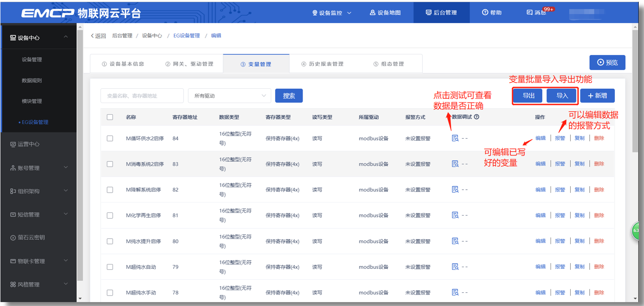Check the box for M消毒系统2启停

pos(110,164)
